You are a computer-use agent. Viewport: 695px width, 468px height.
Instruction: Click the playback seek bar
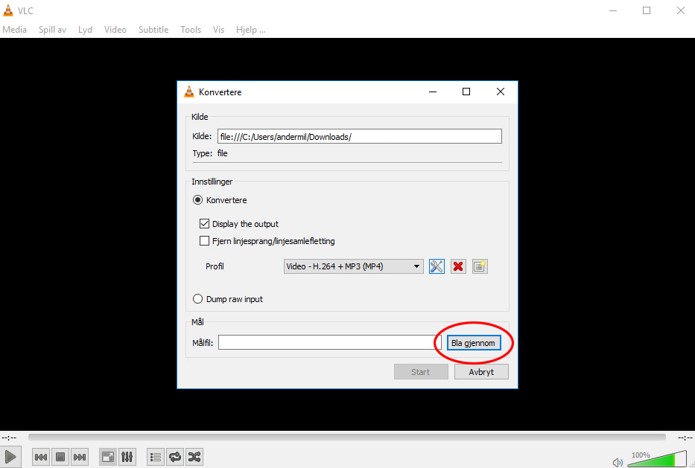point(347,437)
